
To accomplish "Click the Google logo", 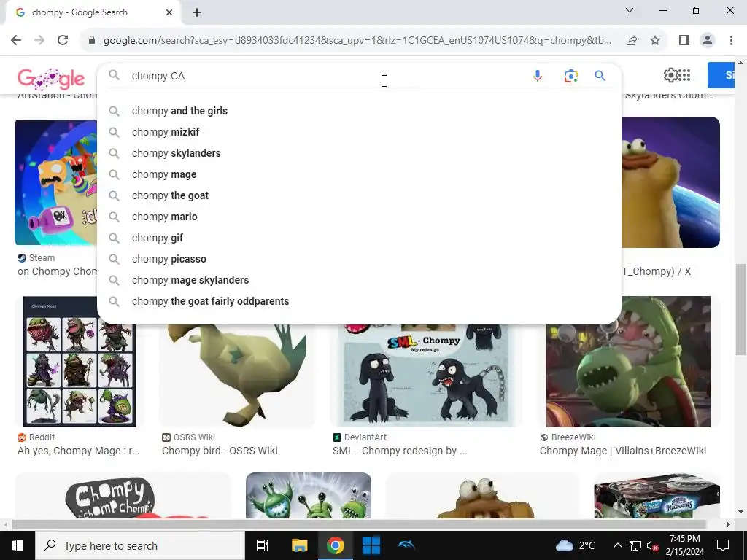I will click(51, 79).
